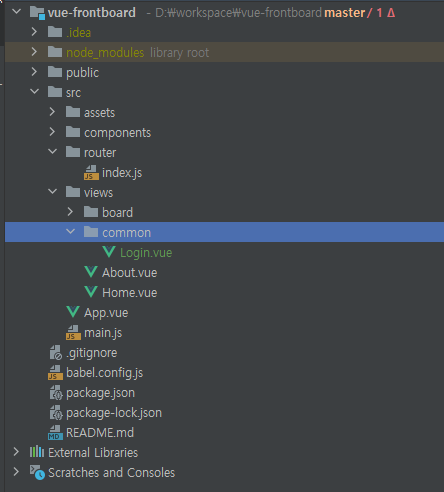Click the Vue icon of About.vue
Screen dimensions: 444x492
(x=91, y=272)
